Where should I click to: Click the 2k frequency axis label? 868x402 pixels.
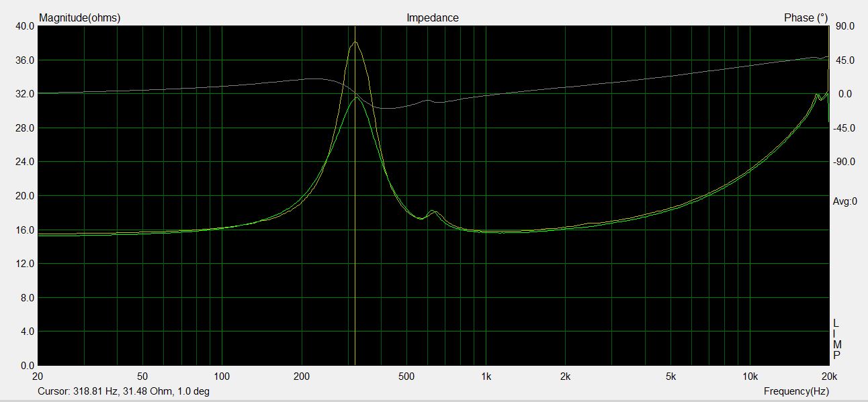(565, 376)
